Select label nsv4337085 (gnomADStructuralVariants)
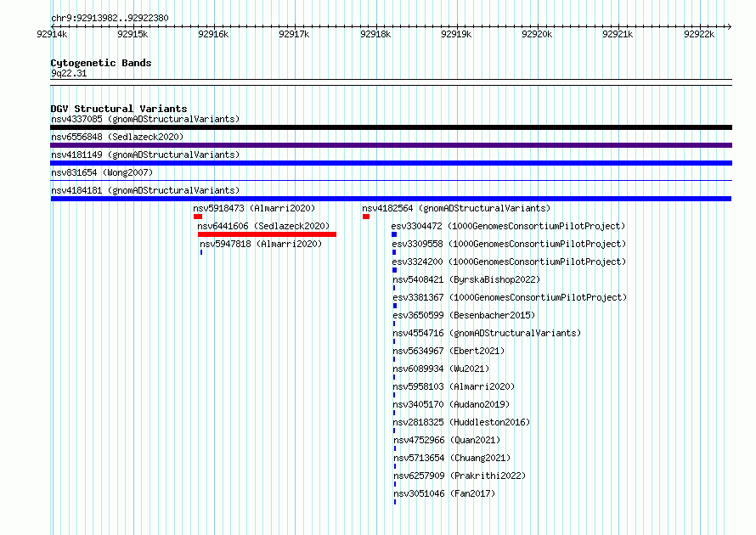756x535 pixels. click(x=145, y=119)
